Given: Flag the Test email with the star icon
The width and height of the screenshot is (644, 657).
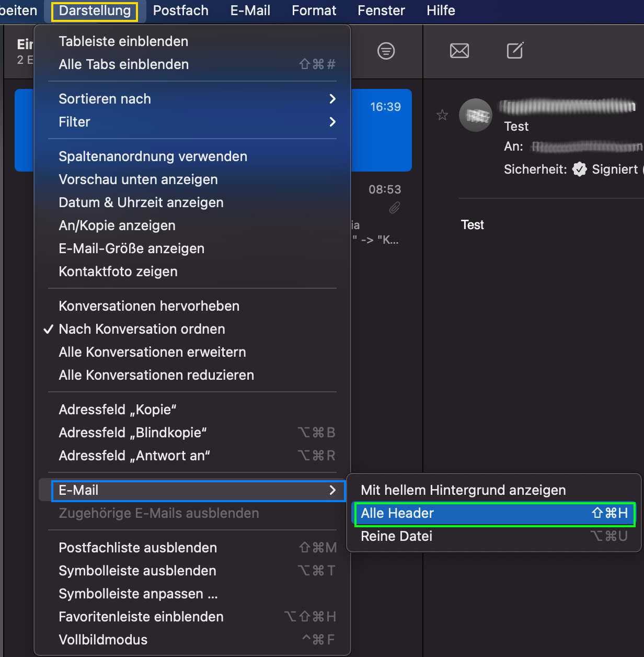Looking at the screenshot, I should 442,115.
